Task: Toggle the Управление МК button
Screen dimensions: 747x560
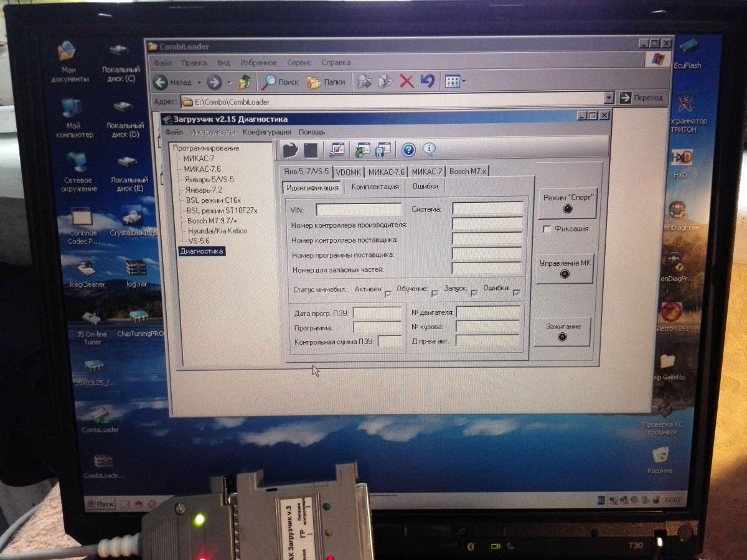Action: [565, 268]
